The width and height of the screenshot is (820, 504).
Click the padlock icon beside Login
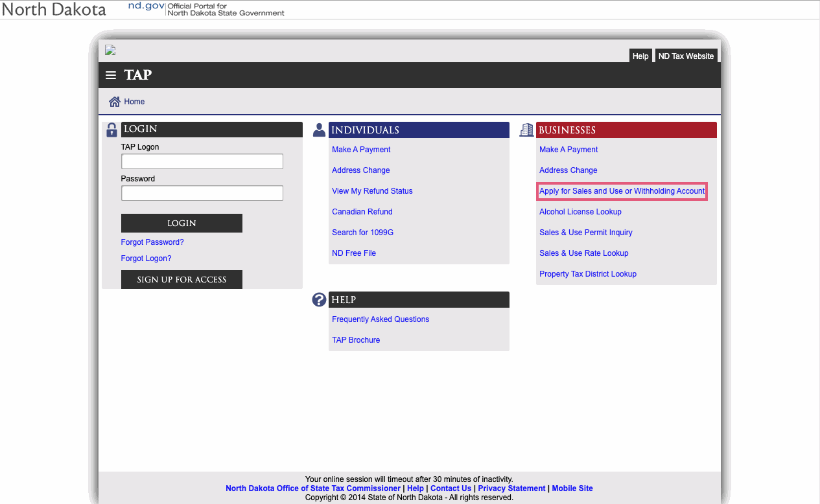point(111,130)
